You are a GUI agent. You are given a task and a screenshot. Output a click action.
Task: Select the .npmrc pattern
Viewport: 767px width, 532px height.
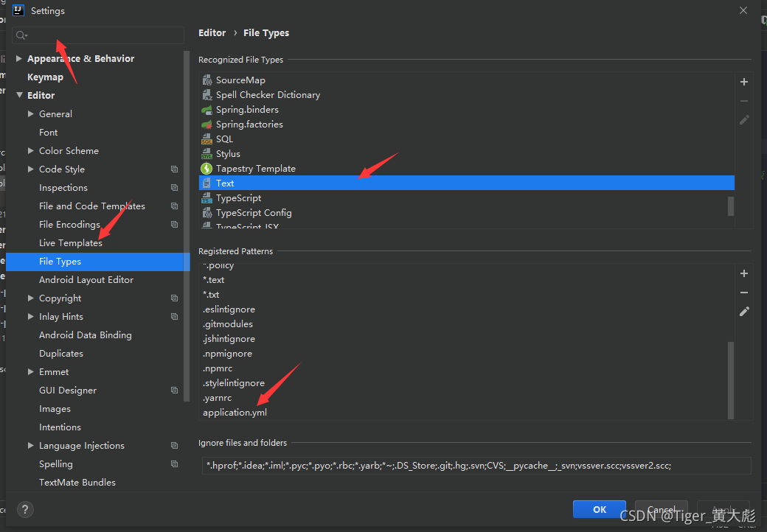(218, 368)
